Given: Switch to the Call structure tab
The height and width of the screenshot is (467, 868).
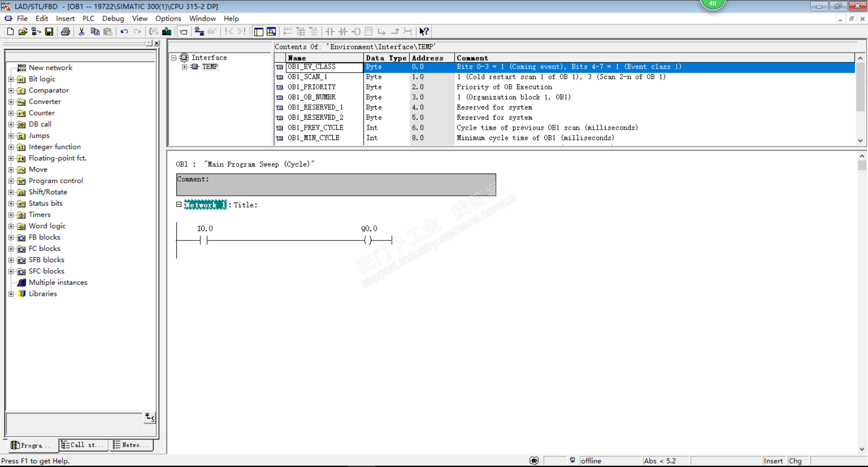Looking at the screenshot, I should (x=84, y=445).
